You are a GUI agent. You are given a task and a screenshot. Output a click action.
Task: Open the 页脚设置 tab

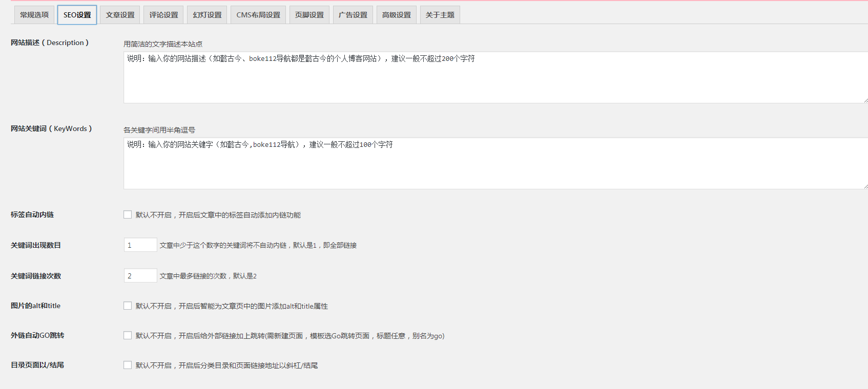click(309, 15)
